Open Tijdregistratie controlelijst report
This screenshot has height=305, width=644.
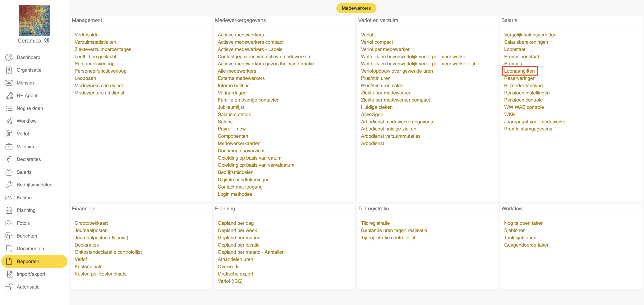[x=388, y=238]
